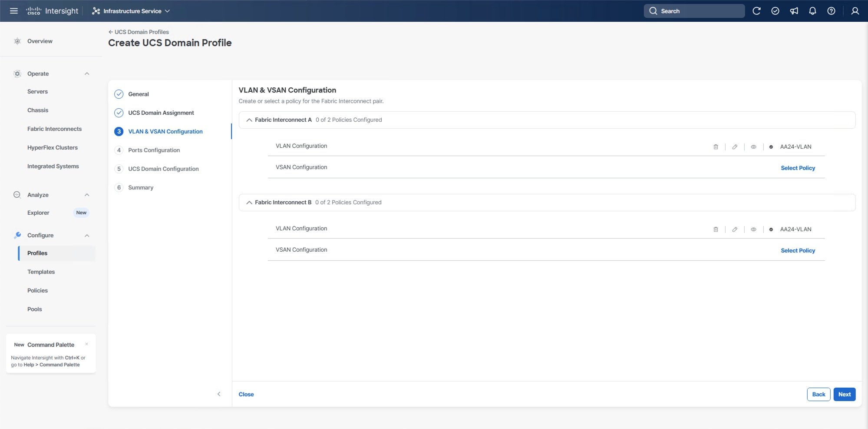Open the tasks checkmark icon in header
868x429 pixels.
(x=775, y=11)
